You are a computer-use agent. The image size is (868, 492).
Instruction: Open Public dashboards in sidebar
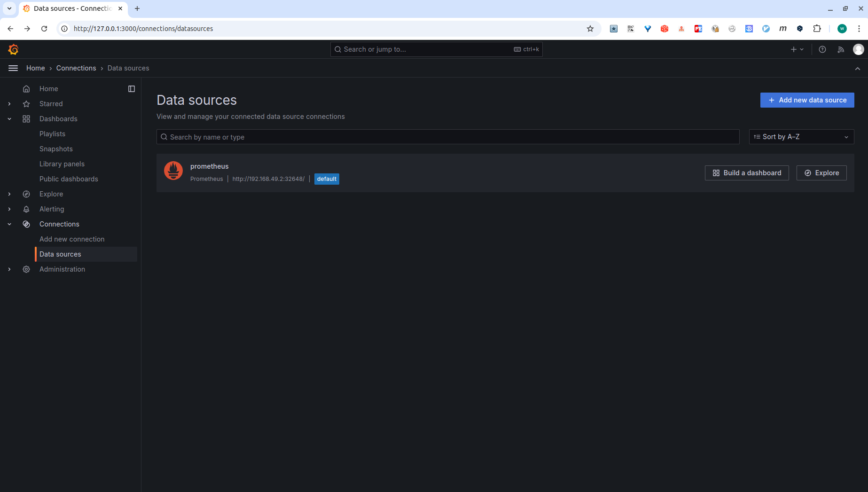[x=69, y=179]
